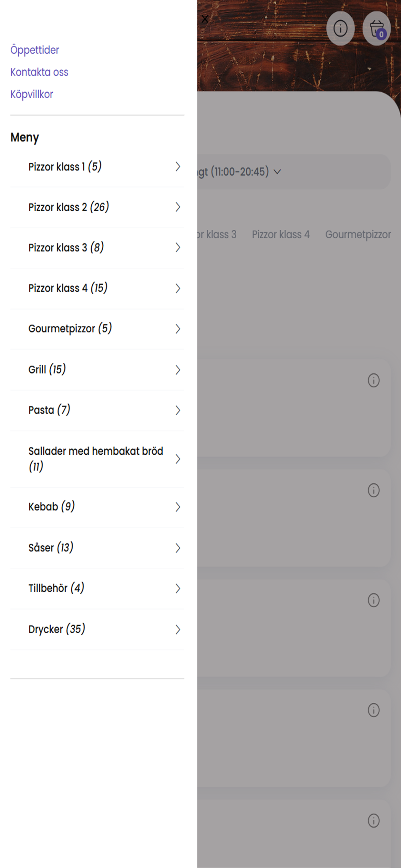Select Sallader med hembakat bröd item

click(98, 459)
